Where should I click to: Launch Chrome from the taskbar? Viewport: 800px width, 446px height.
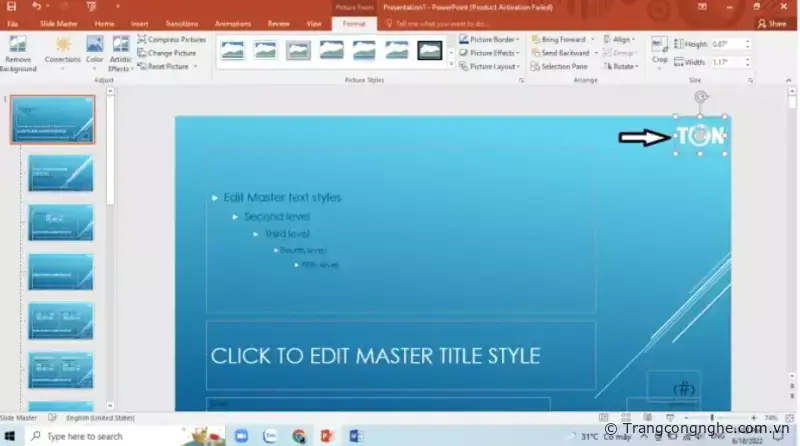click(x=298, y=436)
